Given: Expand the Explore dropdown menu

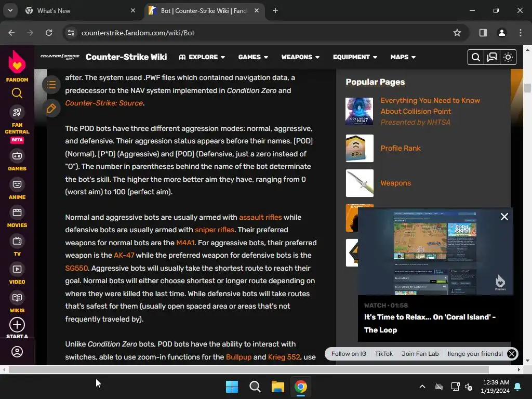Looking at the screenshot, I should [202, 57].
